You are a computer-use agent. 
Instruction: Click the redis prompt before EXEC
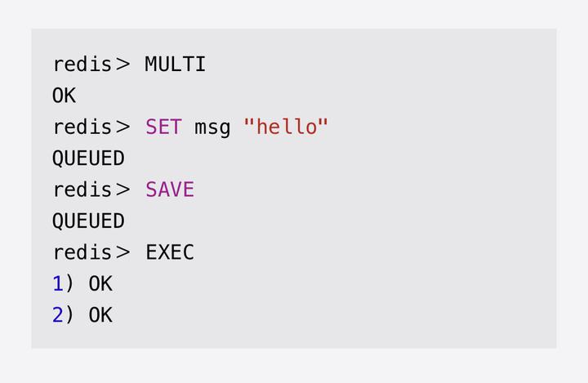82,253
